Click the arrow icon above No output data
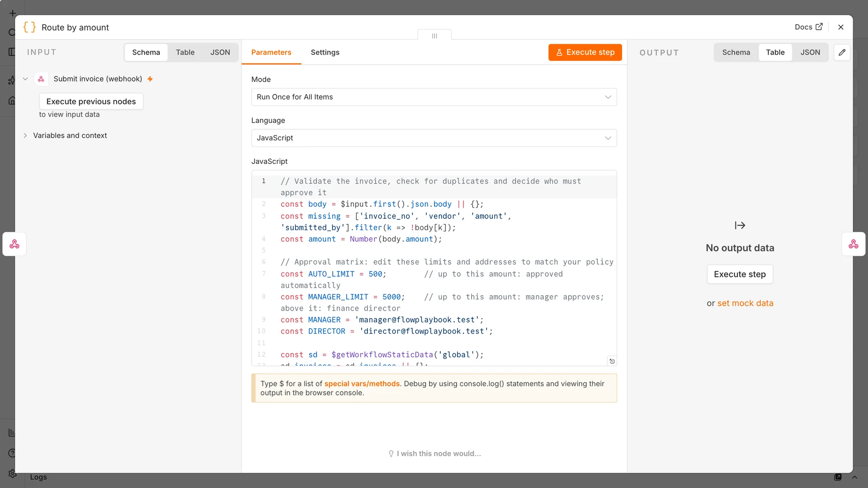The image size is (868, 488). coord(740,225)
